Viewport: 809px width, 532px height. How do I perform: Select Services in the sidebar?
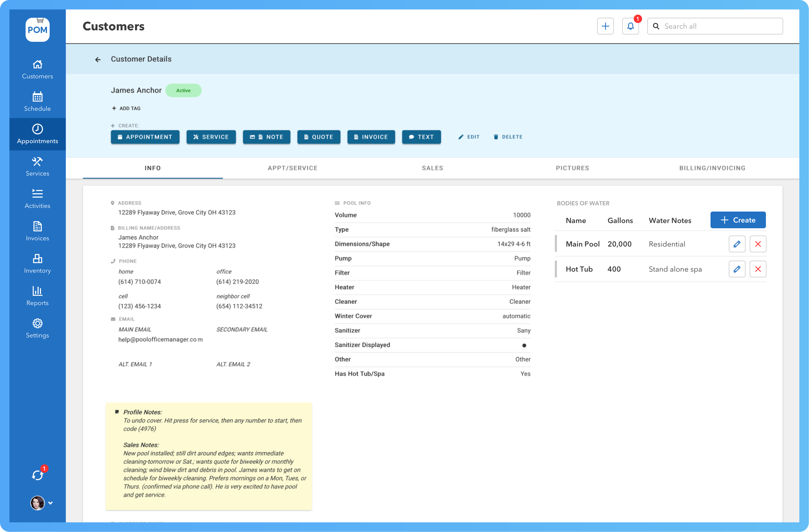pos(37,166)
